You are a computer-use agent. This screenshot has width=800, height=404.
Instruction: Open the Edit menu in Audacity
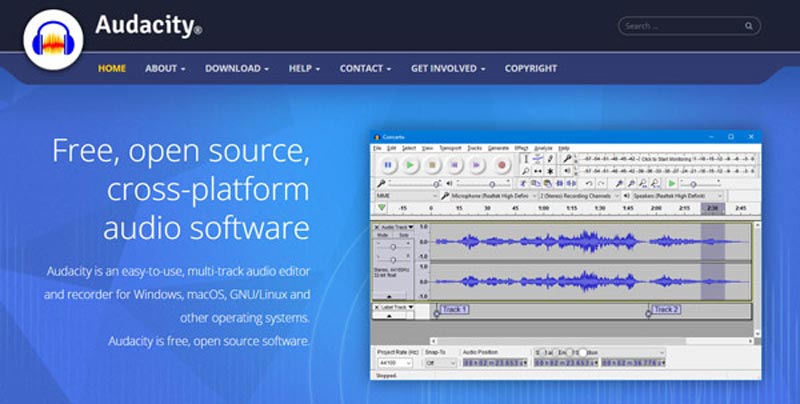click(x=391, y=148)
